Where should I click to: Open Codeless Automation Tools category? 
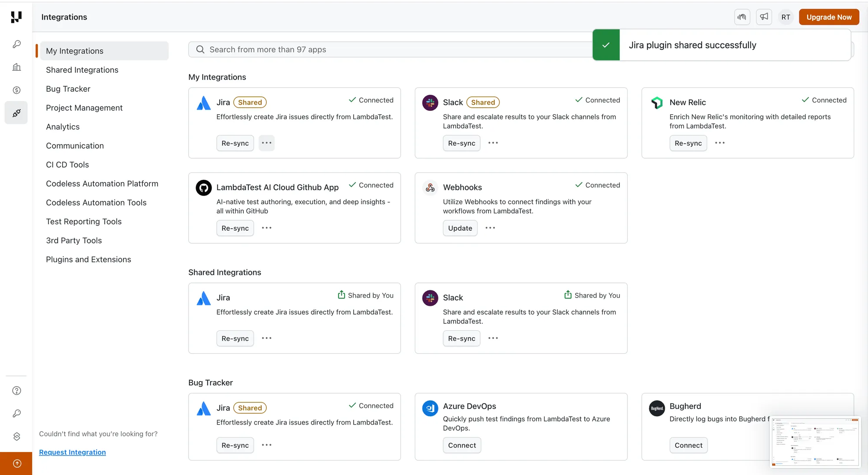96,203
